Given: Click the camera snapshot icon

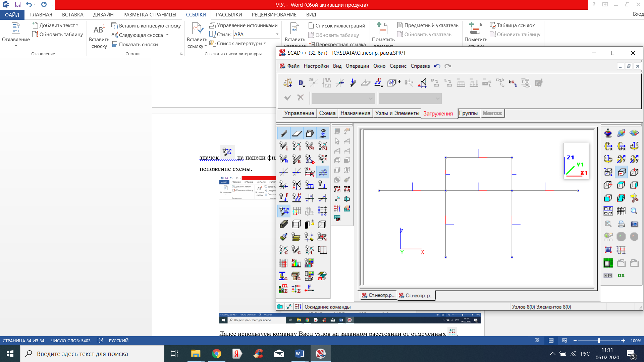Looking at the screenshot, I should point(634,224).
